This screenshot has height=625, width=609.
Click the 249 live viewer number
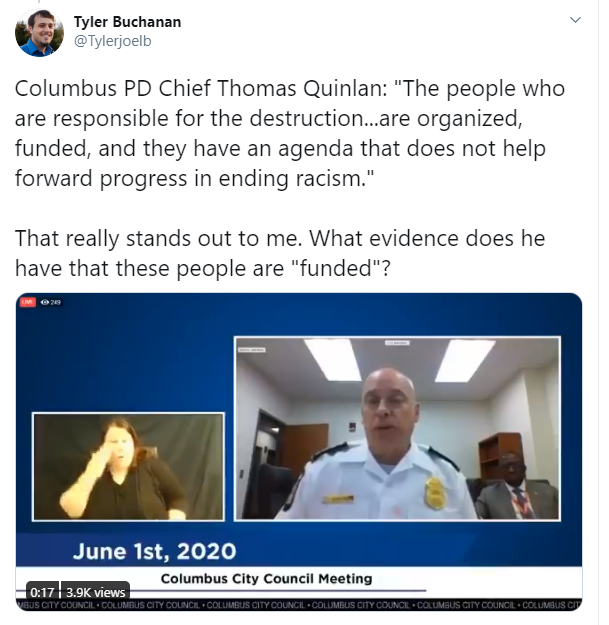coord(55,302)
